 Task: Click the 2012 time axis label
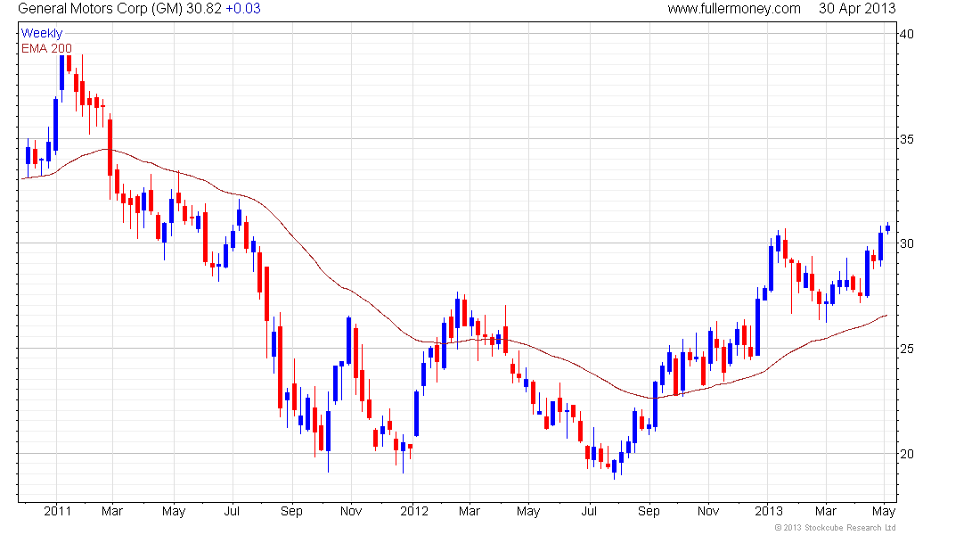click(413, 511)
